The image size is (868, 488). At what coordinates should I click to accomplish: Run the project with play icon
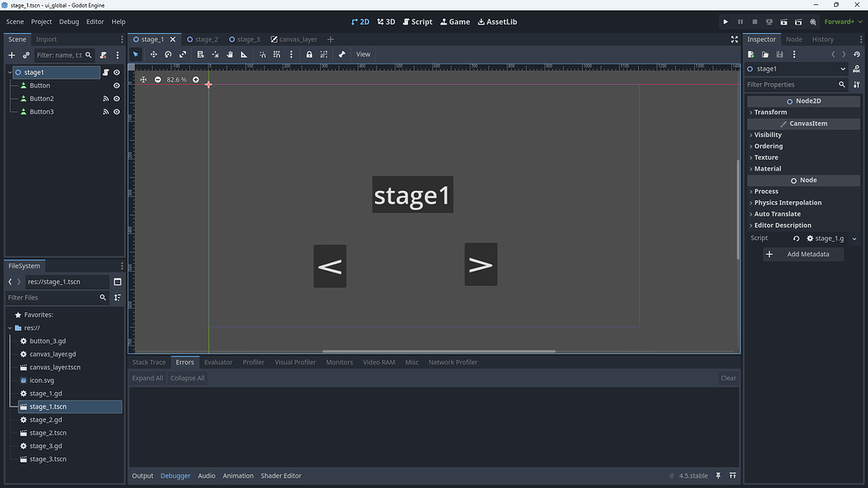[x=725, y=21]
